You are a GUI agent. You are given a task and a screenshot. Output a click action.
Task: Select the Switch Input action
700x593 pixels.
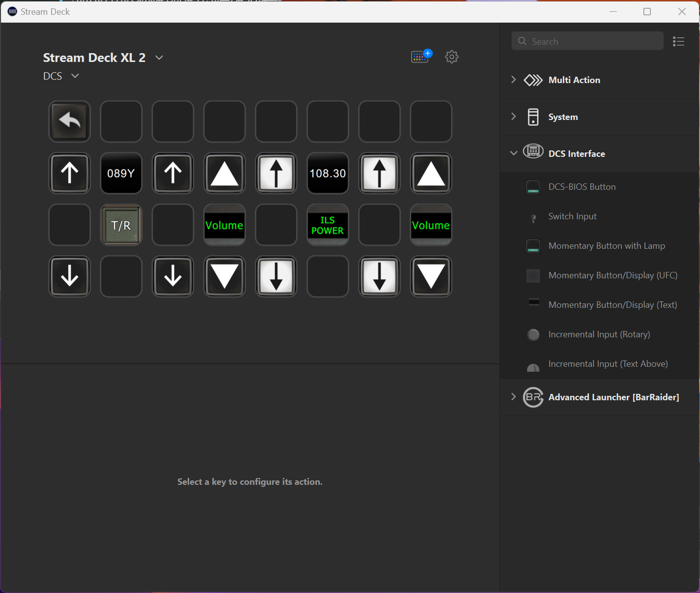pyautogui.click(x=572, y=216)
